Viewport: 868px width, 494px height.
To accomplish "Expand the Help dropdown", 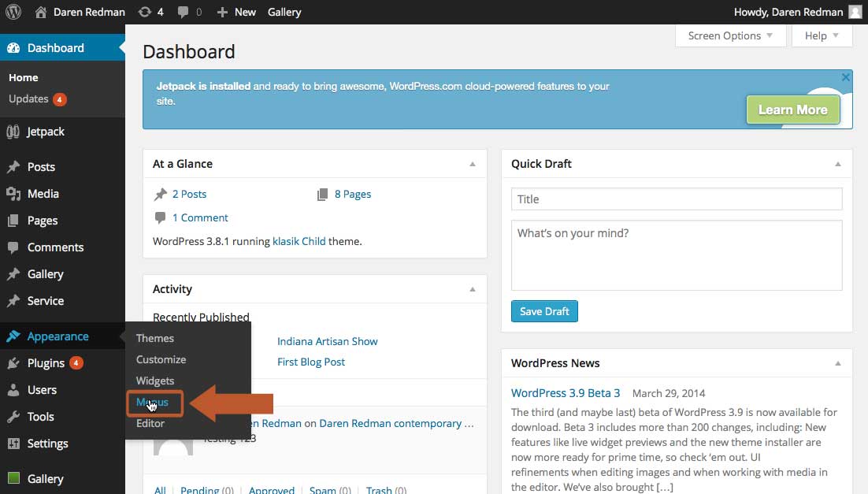I will (x=822, y=36).
